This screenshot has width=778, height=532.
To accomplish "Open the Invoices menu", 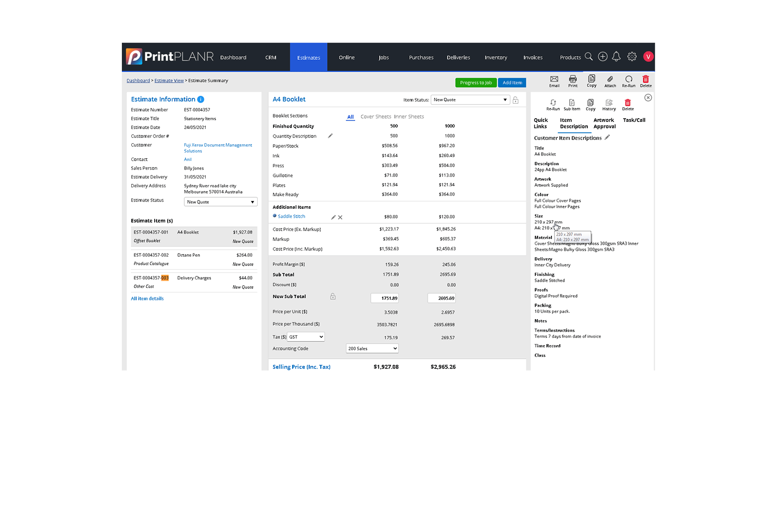I will 533,58.
